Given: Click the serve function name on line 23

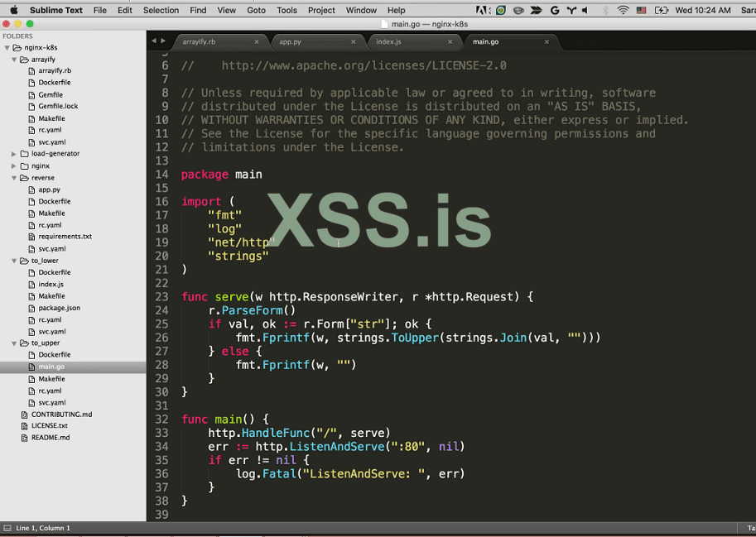Looking at the screenshot, I should (232, 297).
